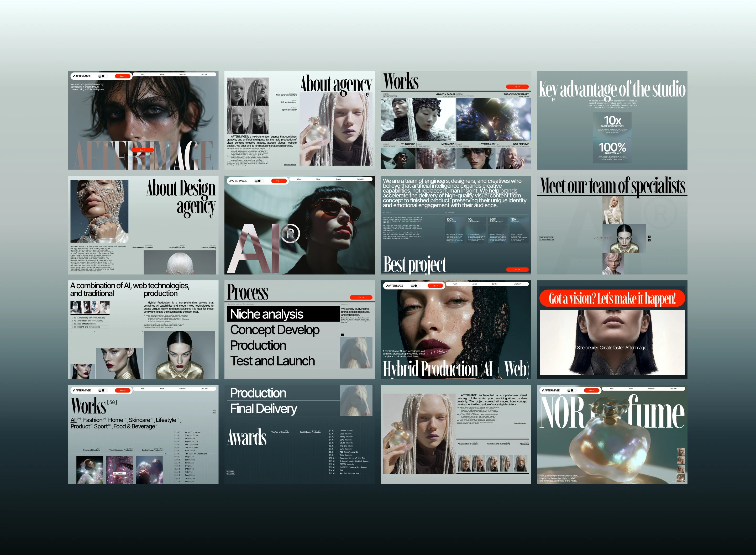
Task: Click AFTERIMAGE logo on Works [30] page
Action: point(82,390)
